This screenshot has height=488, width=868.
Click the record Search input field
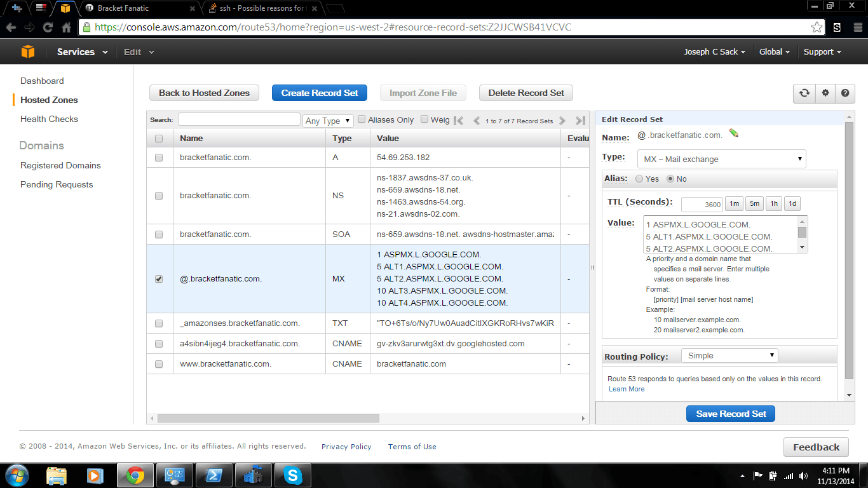pyautogui.click(x=239, y=119)
